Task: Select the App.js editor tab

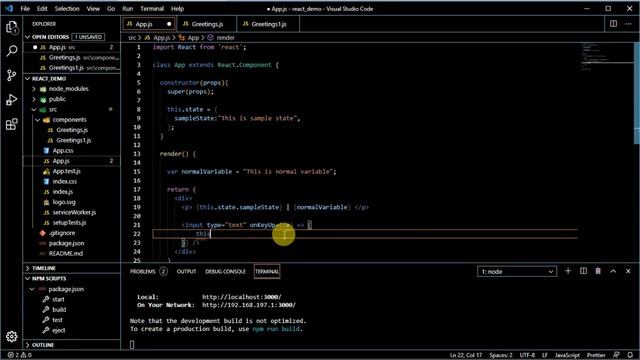Action: (x=149, y=24)
